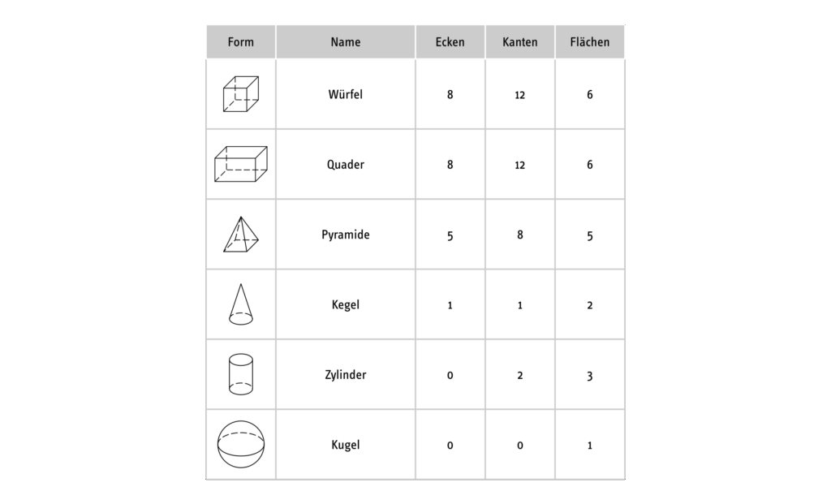Select the Zylinder Flächen value 3
This screenshot has width=831, height=504.
tap(590, 376)
